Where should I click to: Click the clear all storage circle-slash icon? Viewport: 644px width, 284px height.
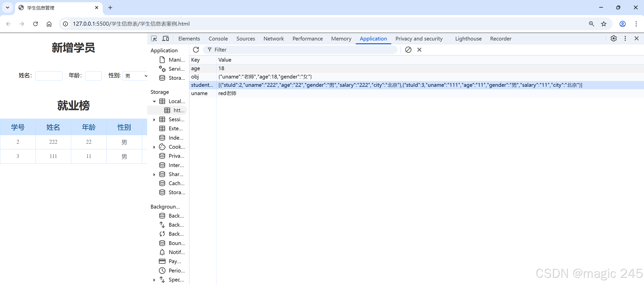click(x=408, y=50)
